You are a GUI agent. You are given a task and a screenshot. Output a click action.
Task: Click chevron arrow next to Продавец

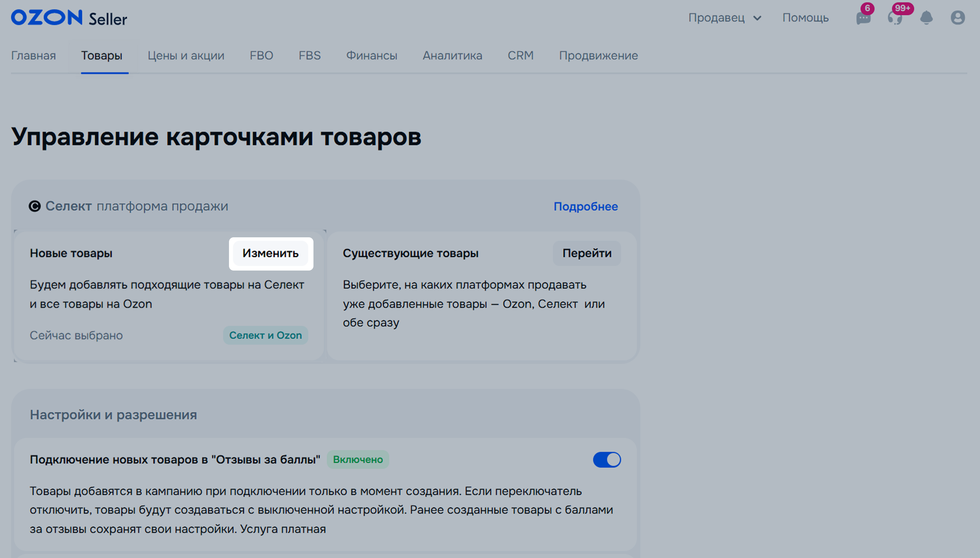757,18
